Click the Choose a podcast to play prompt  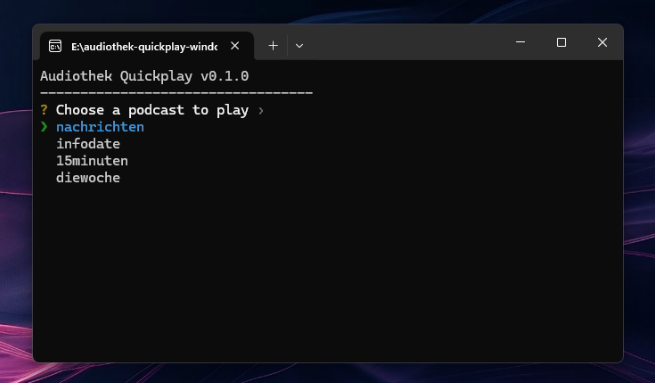pyautogui.click(x=152, y=110)
